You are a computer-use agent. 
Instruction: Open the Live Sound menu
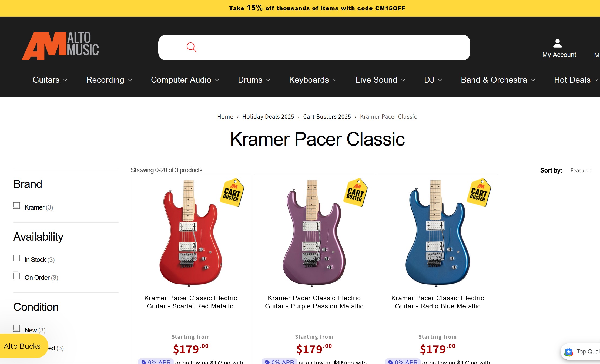pyautogui.click(x=380, y=80)
